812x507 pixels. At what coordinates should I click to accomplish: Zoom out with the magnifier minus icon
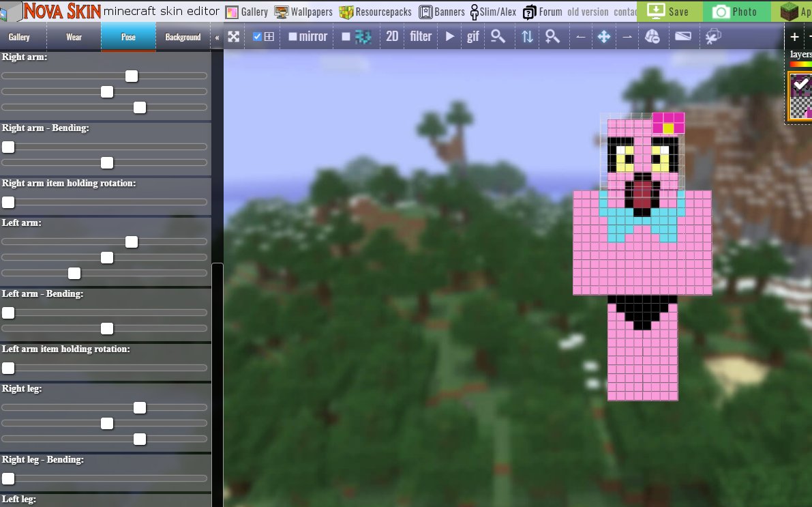[x=498, y=36]
